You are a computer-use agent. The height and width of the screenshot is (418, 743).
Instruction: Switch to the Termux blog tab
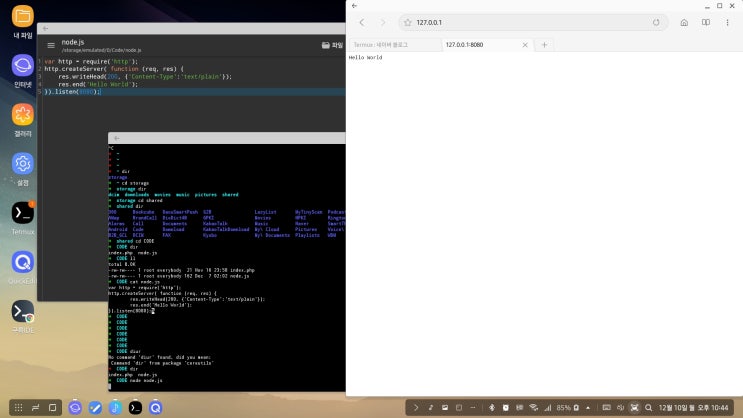394,45
